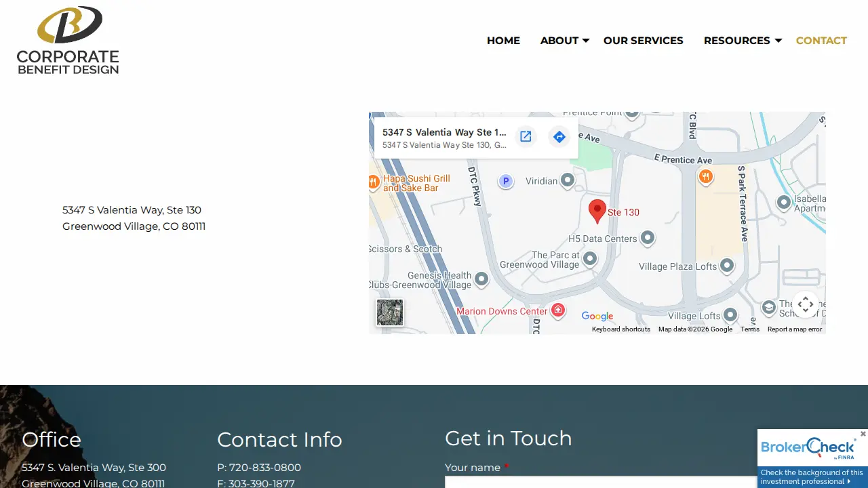Click the Get in Touch heading

[509, 439]
